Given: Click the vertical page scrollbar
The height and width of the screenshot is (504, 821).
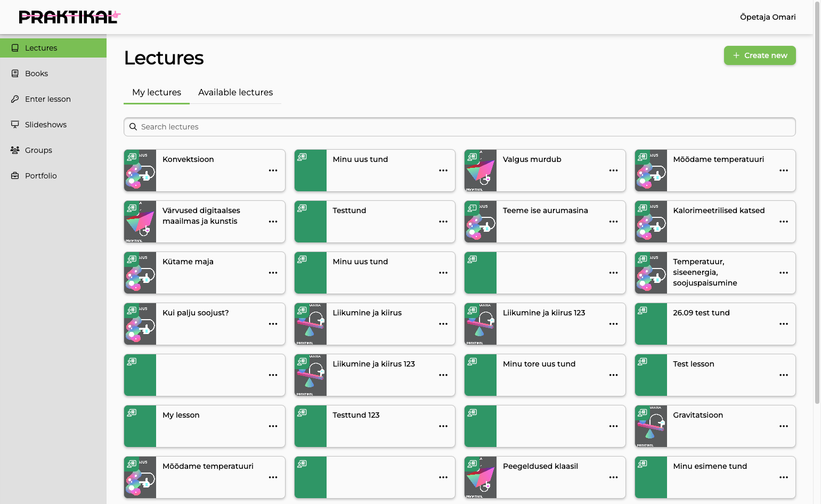Looking at the screenshot, I should [817, 202].
